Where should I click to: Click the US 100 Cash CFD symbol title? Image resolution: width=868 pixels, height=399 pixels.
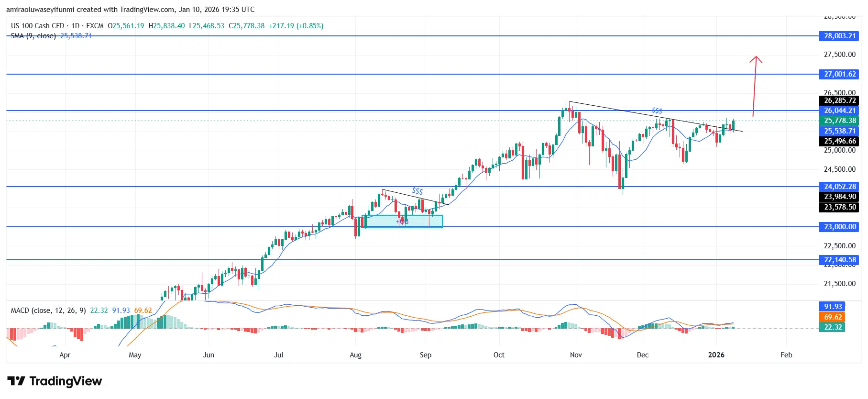(x=37, y=26)
